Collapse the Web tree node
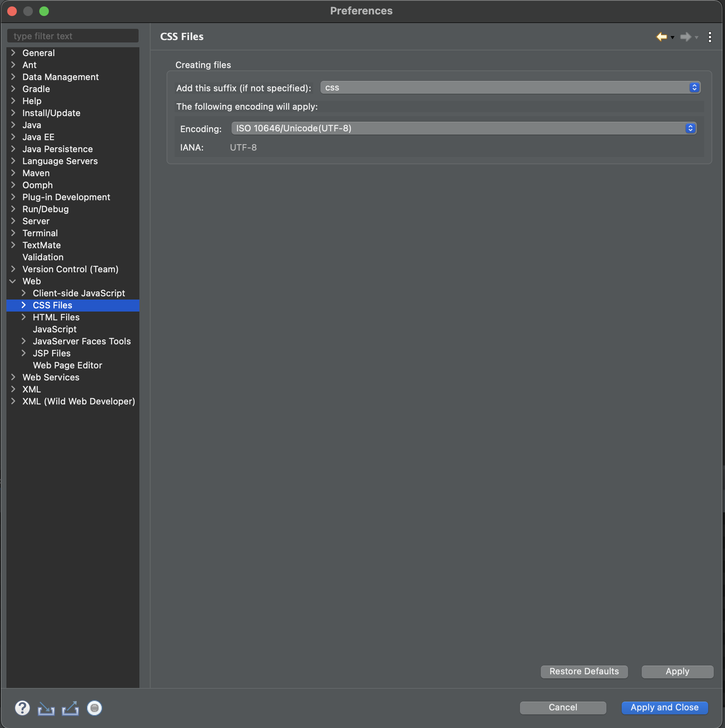The image size is (725, 728). point(13,281)
